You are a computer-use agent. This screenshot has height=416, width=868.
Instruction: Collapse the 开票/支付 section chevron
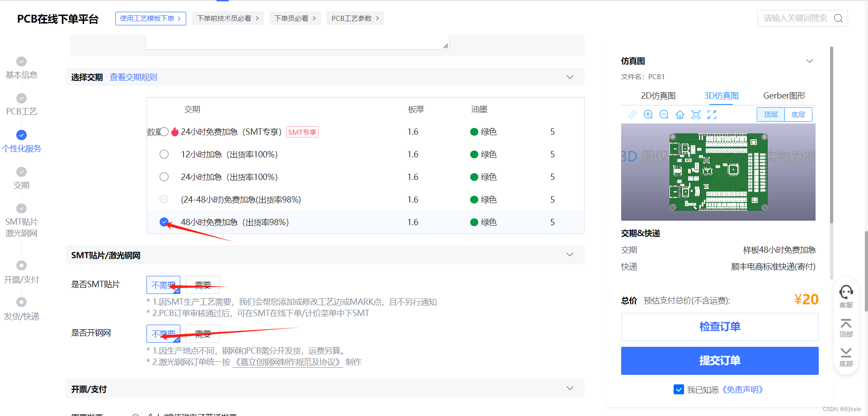point(570,388)
